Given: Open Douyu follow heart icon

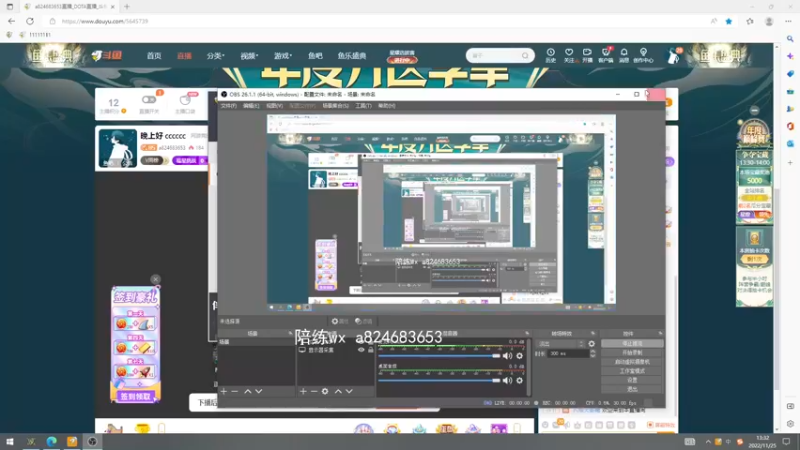Looking at the screenshot, I should [569, 55].
